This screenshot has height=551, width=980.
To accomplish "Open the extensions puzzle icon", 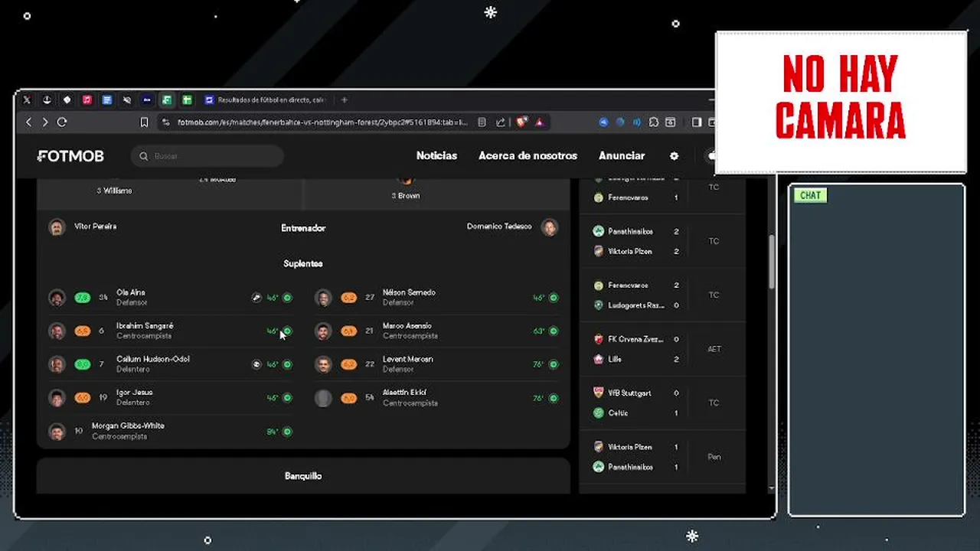I will (654, 122).
